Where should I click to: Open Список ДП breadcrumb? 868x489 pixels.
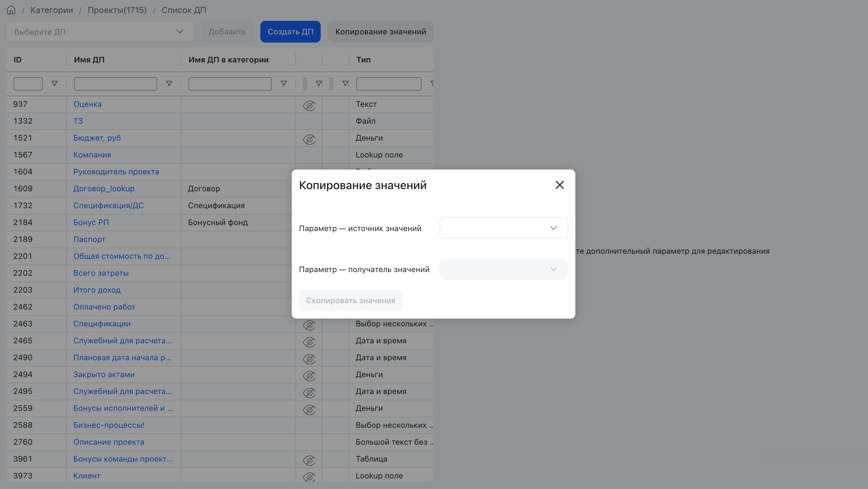(x=184, y=10)
